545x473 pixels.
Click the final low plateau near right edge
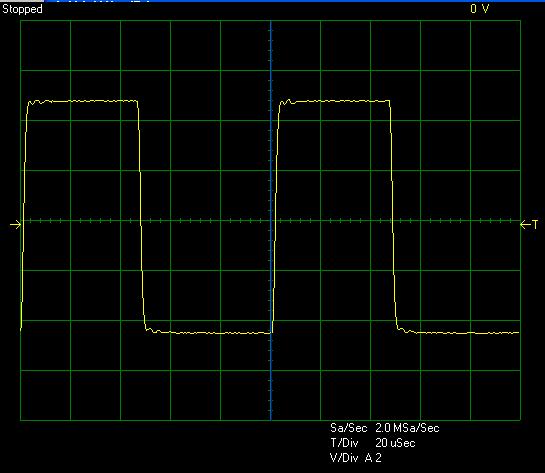tap(459, 333)
